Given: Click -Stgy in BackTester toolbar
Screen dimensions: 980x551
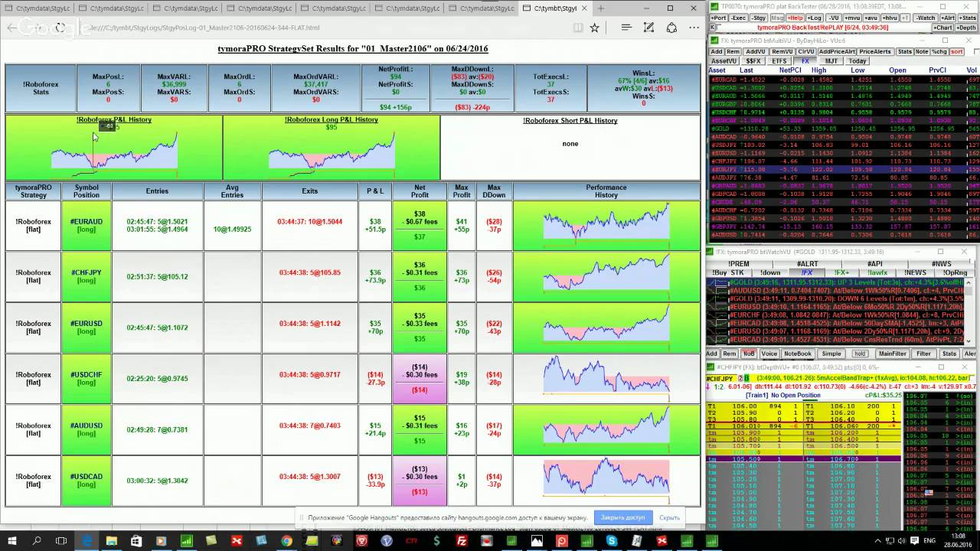Looking at the screenshot, I should (x=759, y=18).
